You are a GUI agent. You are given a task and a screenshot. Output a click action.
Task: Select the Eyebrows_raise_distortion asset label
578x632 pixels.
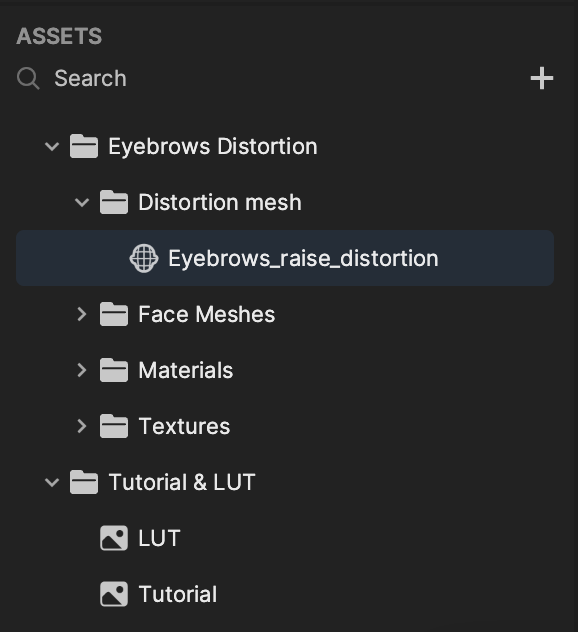click(x=303, y=258)
